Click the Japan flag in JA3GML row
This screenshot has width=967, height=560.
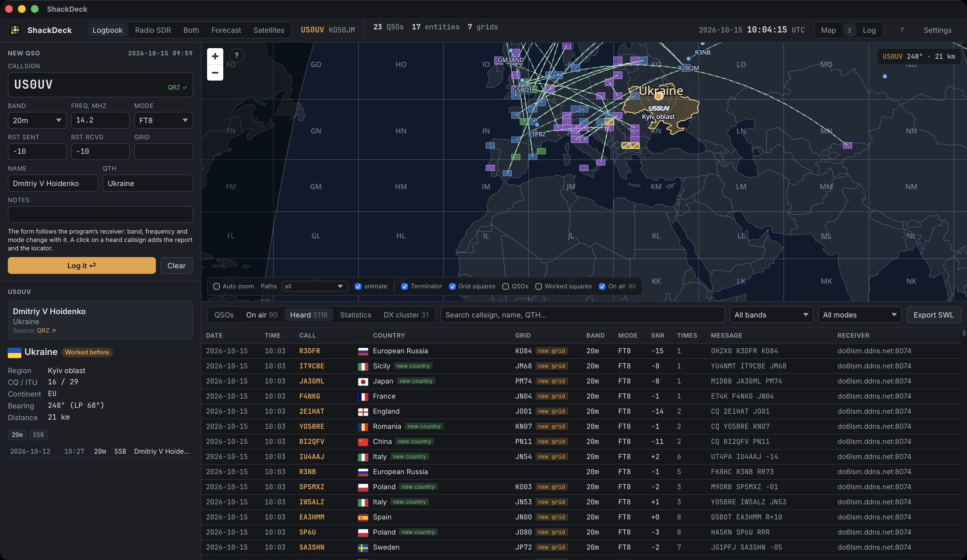pos(363,382)
